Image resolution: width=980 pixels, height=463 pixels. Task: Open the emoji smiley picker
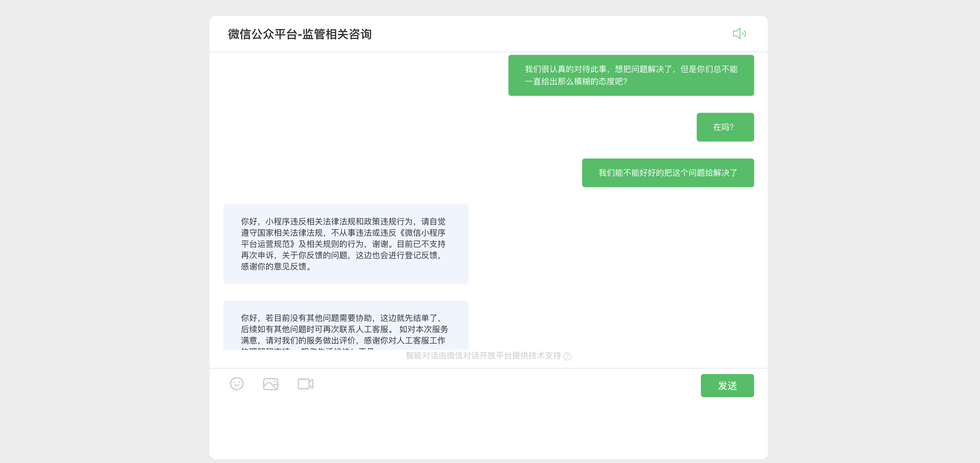point(236,384)
